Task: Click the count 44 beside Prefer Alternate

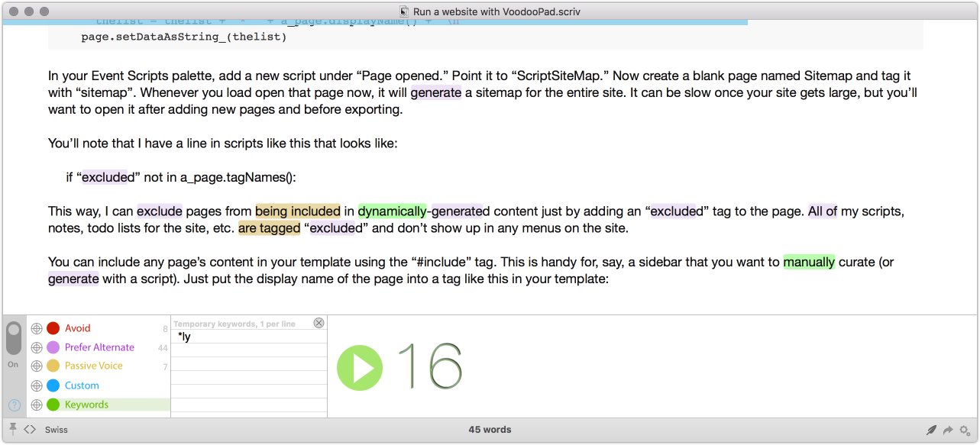Action: [163, 348]
